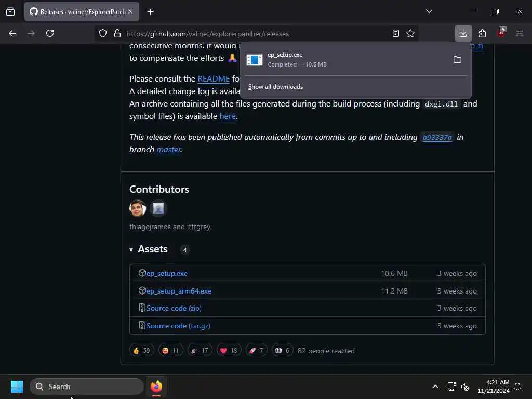Image resolution: width=532 pixels, height=399 pixels.
Task: Open downloaded ep_setup.exe from downloads panel
Action: 344,59
